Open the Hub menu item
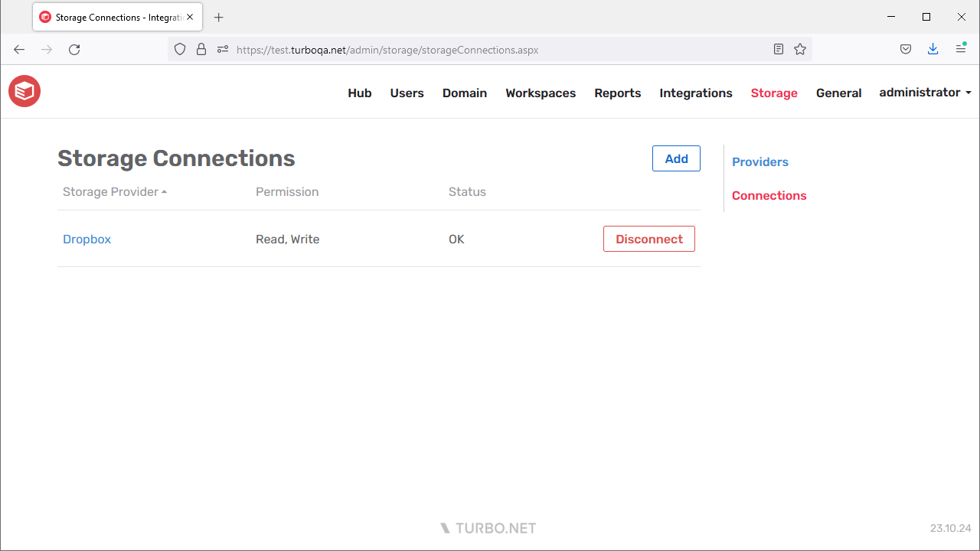Image resolution: width=980 pixels, height=551 pixels. 360,93
